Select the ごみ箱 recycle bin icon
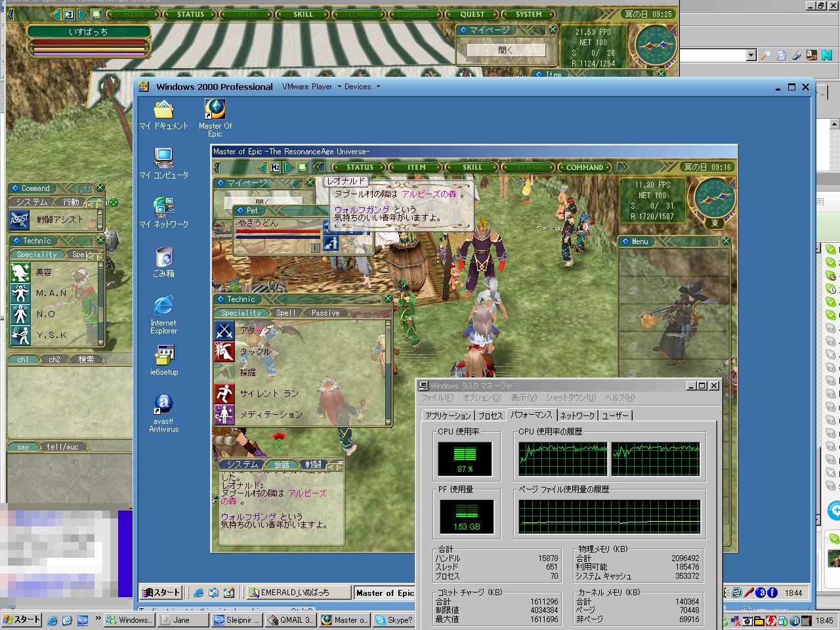This screenshot has width=840, height=630. pos(163,262)
